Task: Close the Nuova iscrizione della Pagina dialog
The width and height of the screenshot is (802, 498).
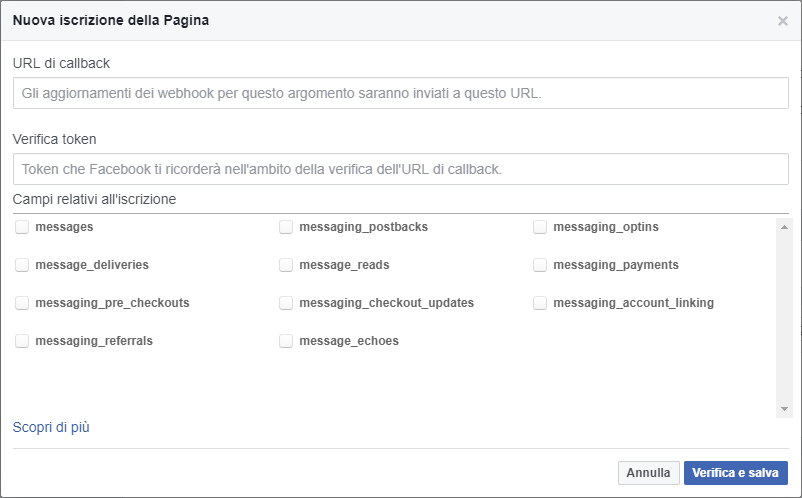Action: [x=783, y=21]
